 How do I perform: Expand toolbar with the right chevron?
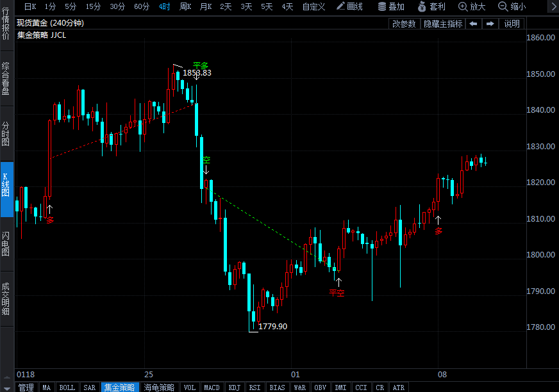(x=554, y=6)
